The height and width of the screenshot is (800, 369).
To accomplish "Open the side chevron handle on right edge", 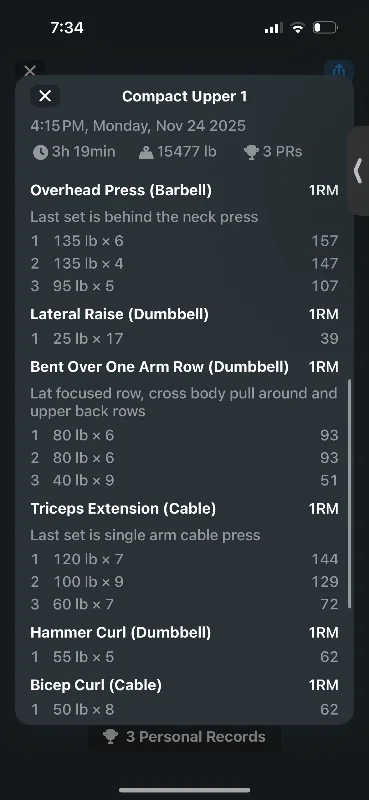I will [x=358, y=170].
